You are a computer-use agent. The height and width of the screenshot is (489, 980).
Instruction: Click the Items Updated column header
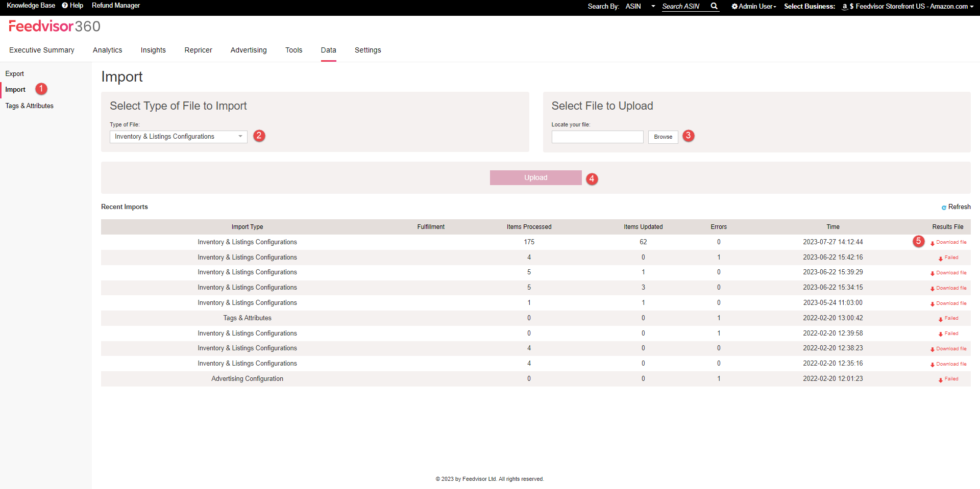coord(643,227)
